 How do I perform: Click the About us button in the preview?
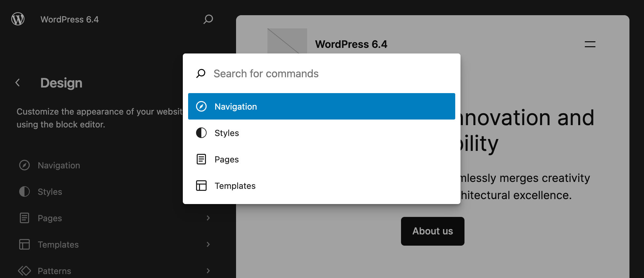point(432,231)
